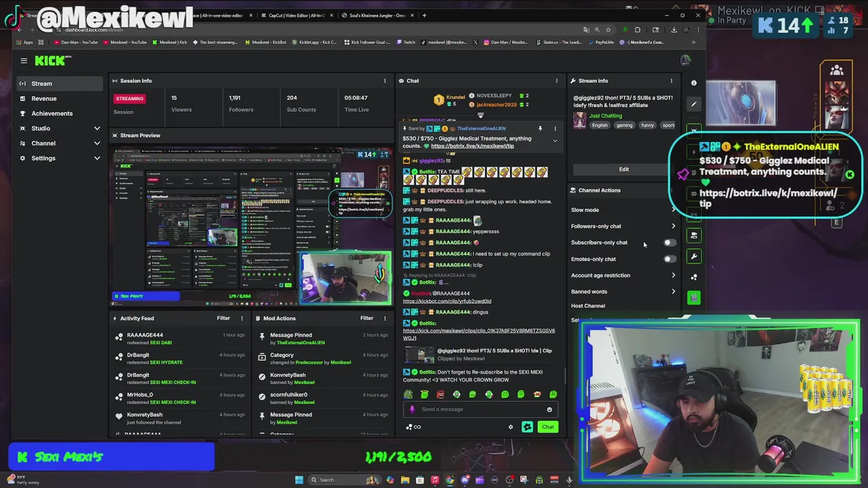Toggle Subscribers-only chat switch
Viewport: 868px width, 488px height.
(669, 243)
